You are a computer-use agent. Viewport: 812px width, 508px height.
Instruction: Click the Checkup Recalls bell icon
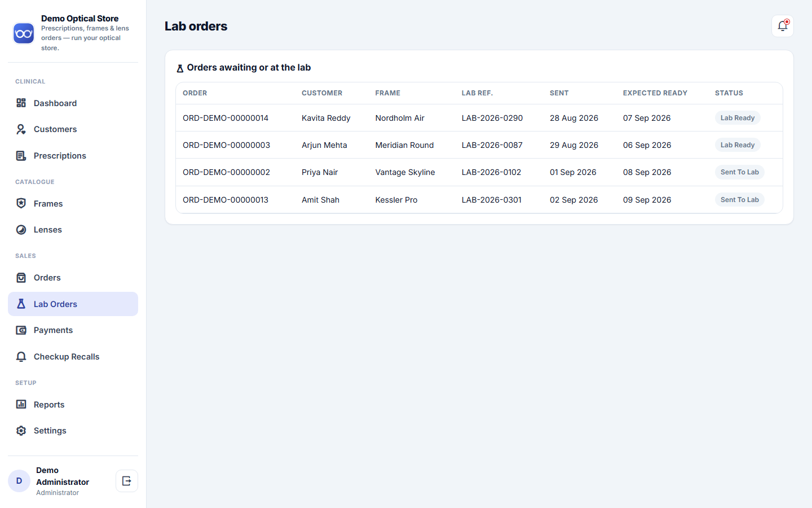click(21, 357)
